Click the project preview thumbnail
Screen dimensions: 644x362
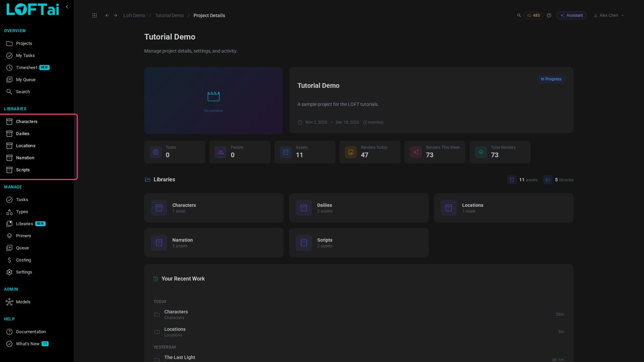point(213,101)
